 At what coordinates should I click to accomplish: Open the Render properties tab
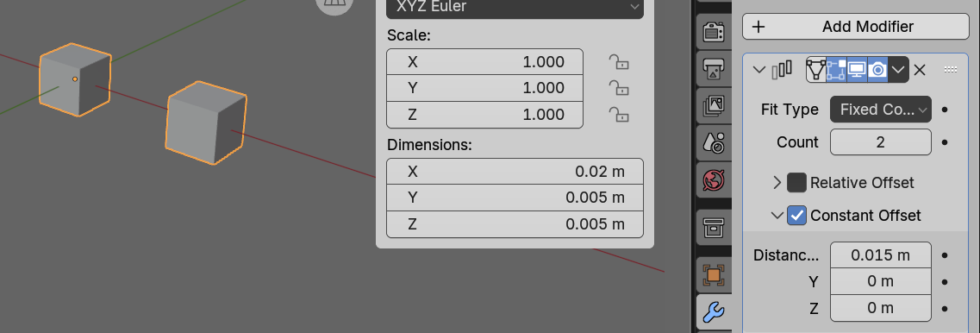pyautogui.click(x=714, y=31)
